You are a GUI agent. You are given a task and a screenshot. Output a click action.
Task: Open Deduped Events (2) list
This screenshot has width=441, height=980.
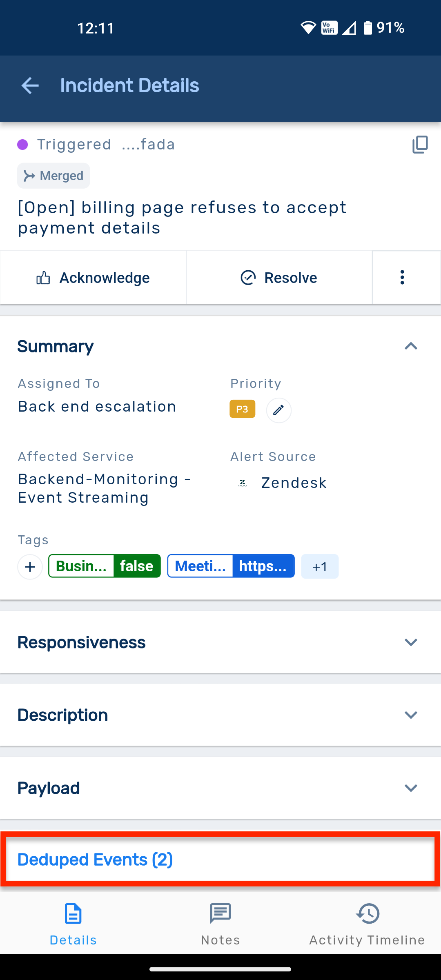[x=95, y=860]
